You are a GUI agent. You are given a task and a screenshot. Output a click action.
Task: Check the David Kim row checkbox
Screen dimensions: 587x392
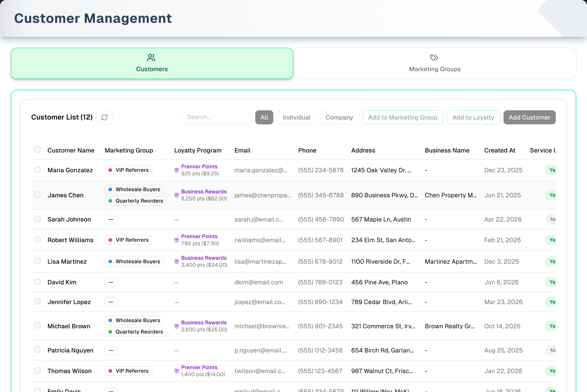coord(38,281)
